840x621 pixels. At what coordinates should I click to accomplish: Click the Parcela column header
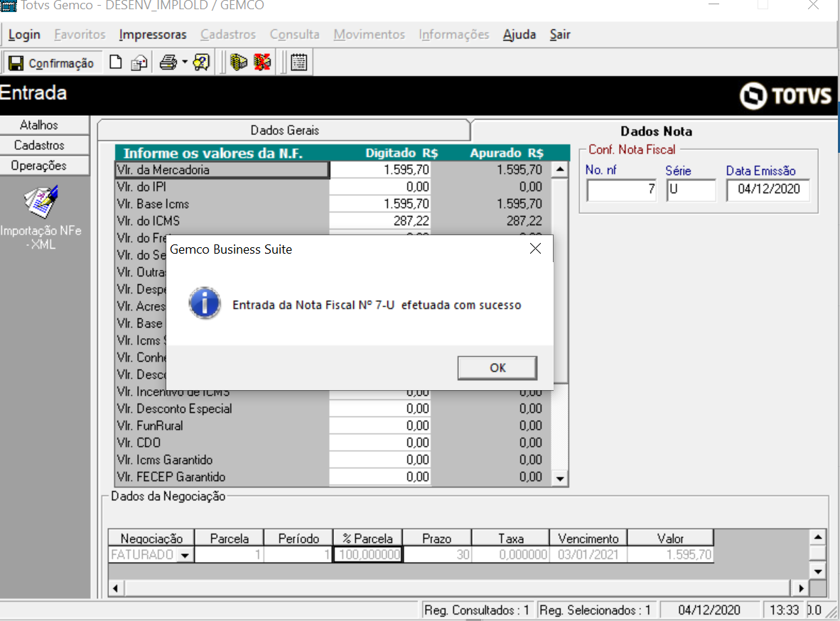pyautogui.click(x=230, y=538)
